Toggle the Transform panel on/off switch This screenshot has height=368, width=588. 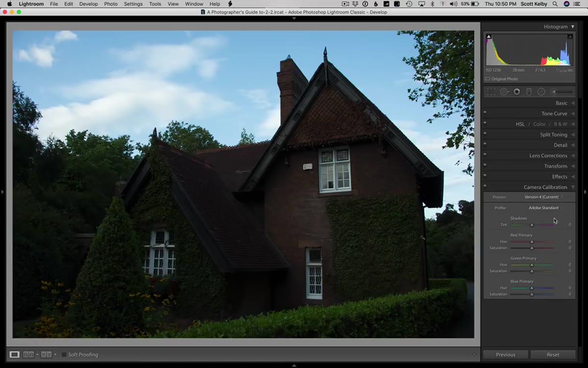tap(485, 165)
